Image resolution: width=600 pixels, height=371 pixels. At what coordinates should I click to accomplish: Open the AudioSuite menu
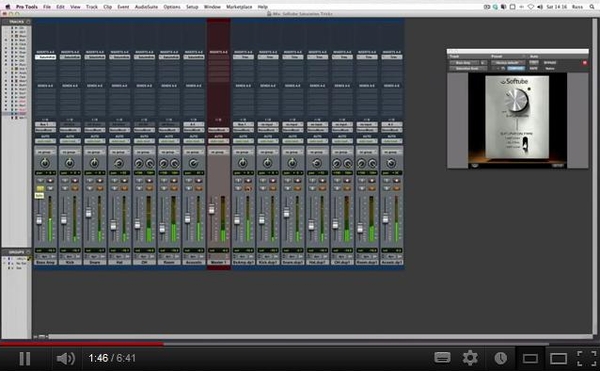[x=146, y=7]
